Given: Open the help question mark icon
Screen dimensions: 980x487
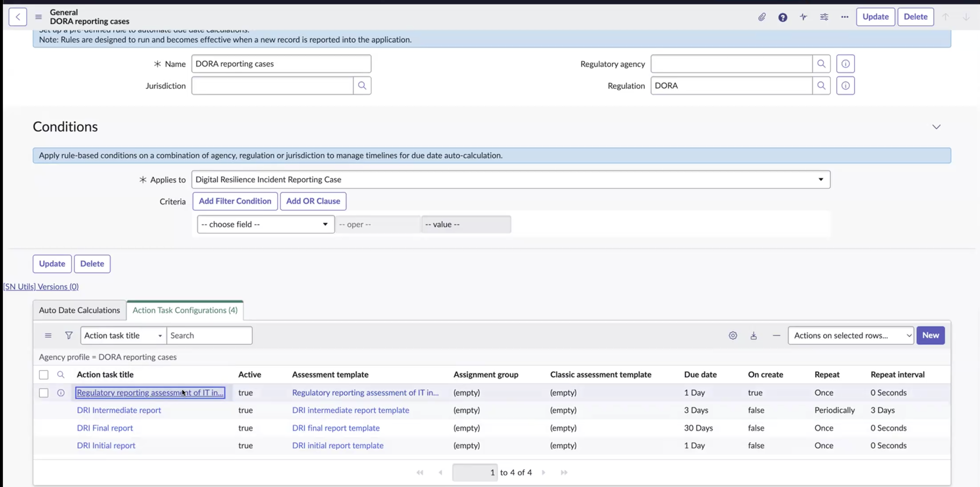Looking at the screenshot, I should (x=782, y=17).
